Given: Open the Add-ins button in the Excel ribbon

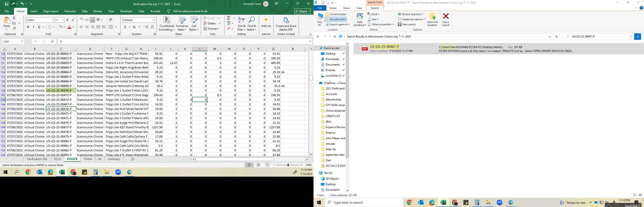Looking at the screenshot, I should coord(266,23).
